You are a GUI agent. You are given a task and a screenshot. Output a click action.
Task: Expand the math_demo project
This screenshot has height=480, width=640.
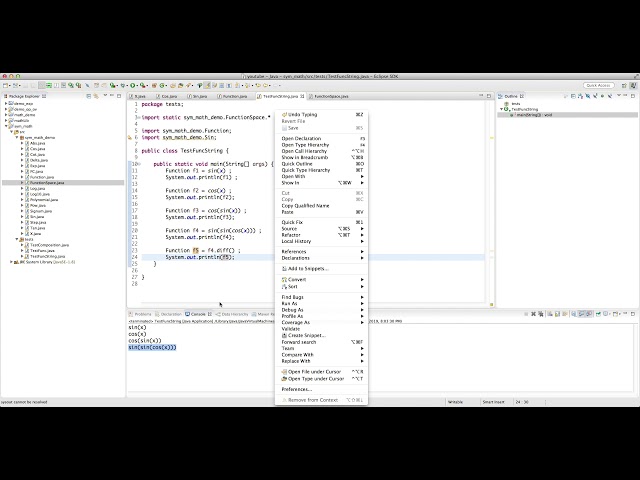(6, 115)
